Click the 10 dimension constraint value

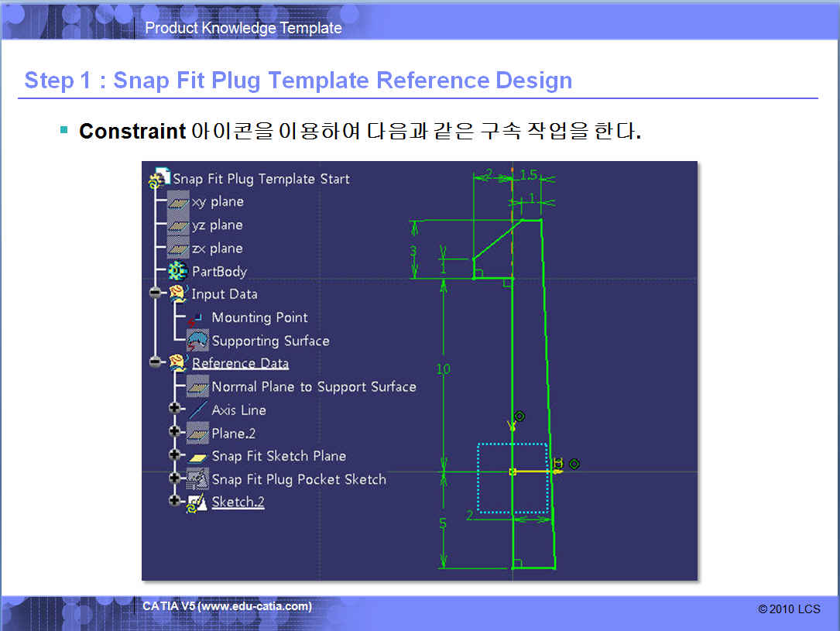pyautogui.click(x=443, y=369)
